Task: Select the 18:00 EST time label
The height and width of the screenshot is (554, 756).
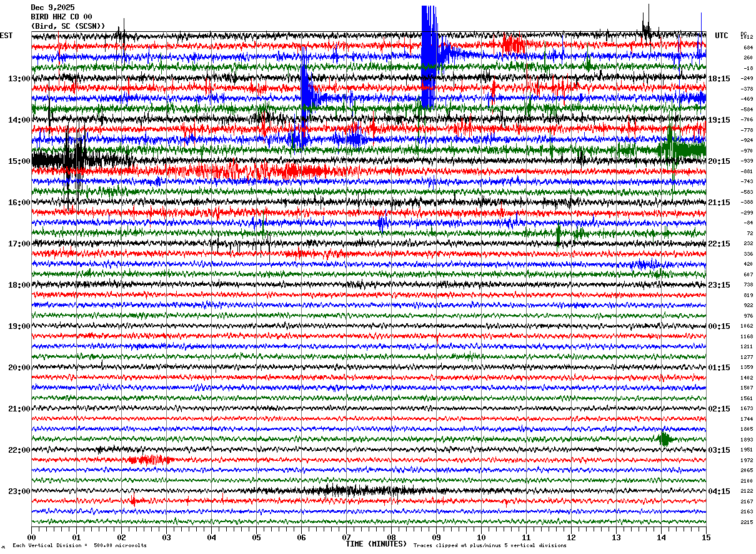Action: (19, 285)
